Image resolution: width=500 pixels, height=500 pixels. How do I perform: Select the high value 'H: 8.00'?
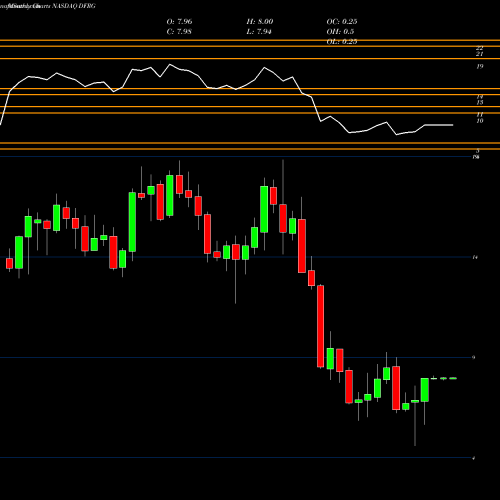(x=260, y=22)
